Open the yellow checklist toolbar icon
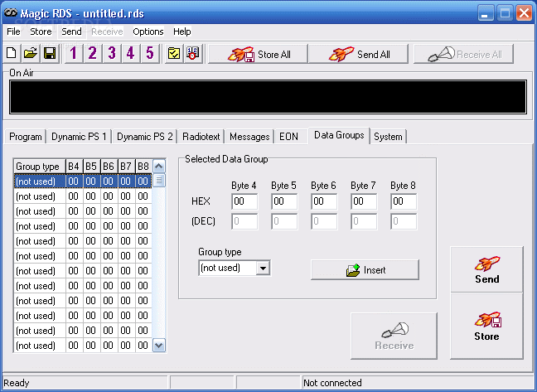 point(174,53)
